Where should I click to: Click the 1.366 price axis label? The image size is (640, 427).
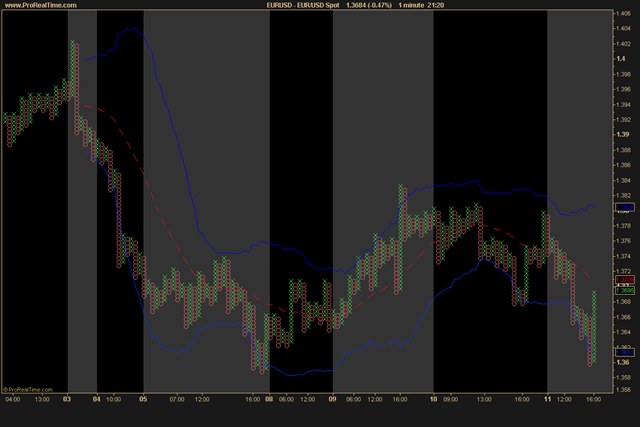pos(623,317)
